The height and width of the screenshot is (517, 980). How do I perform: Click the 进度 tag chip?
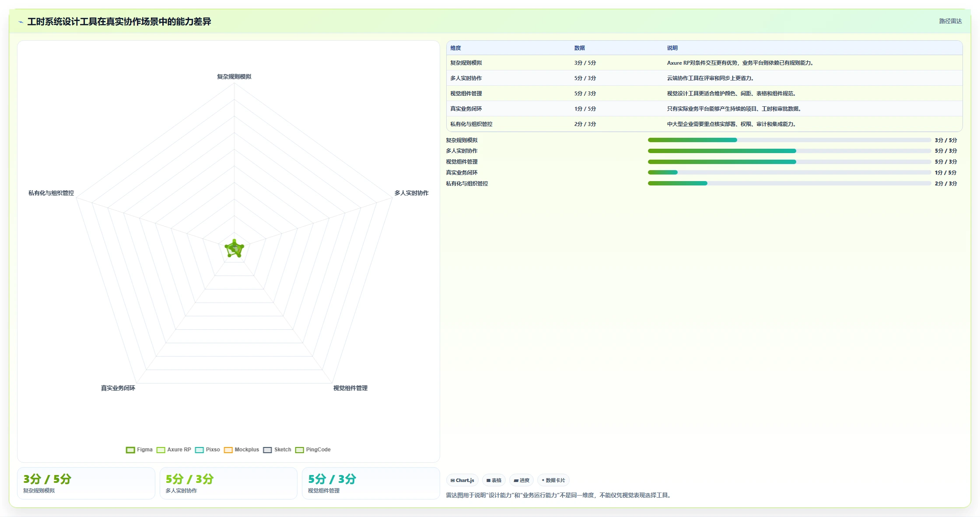click(521, 480)
